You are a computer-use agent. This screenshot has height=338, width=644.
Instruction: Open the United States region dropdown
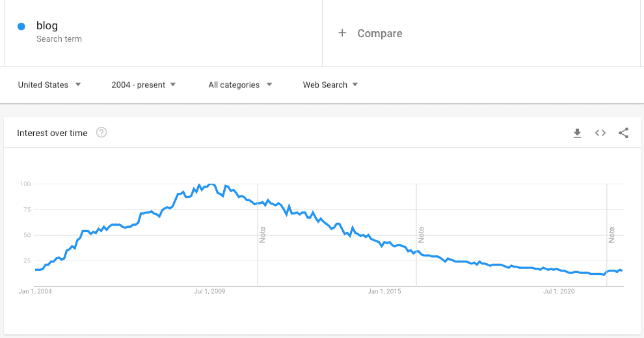(x=49, y=85)
